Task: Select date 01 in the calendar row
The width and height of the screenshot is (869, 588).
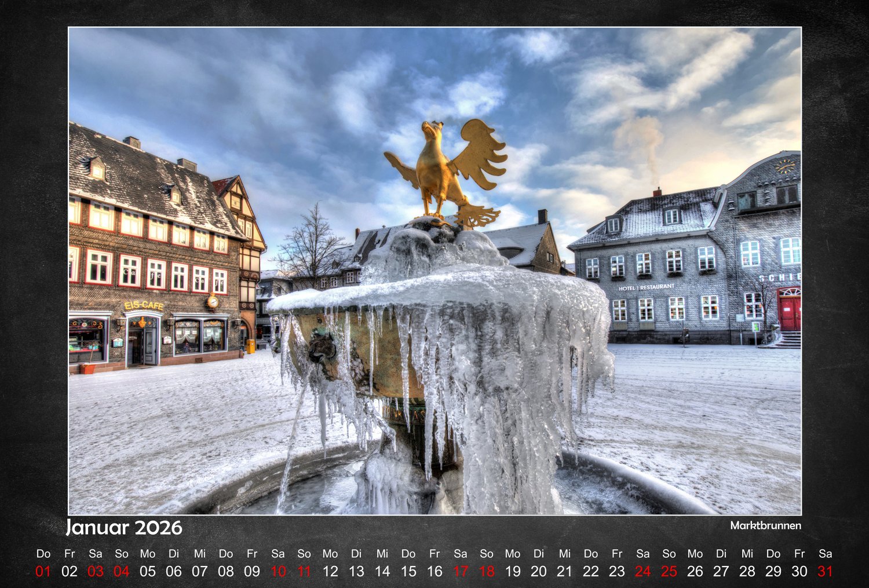Action: pyautogui.click(x=43, y=571)
